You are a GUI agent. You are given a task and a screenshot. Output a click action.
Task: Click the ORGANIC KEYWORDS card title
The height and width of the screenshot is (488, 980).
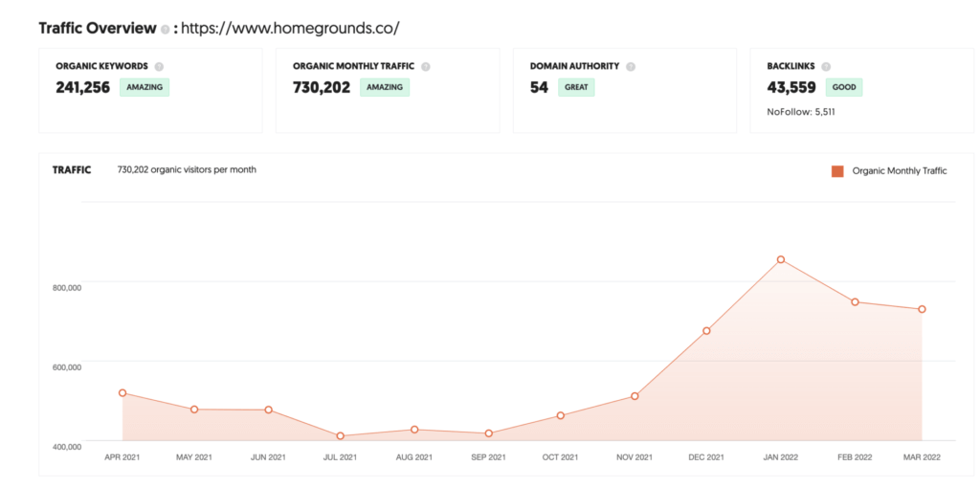pos(101,66)
